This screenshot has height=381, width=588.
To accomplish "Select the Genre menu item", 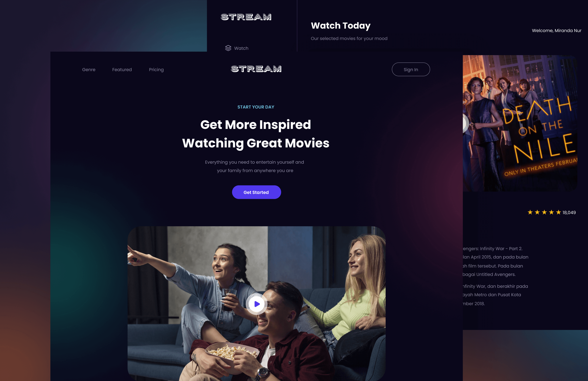I will tap(89, 69).
